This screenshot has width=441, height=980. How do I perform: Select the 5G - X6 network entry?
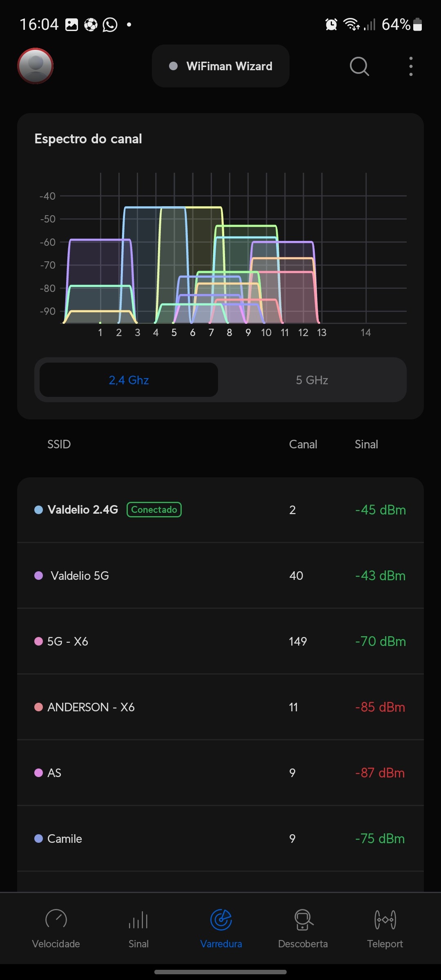pyautogui.click(x=220, y=641)
